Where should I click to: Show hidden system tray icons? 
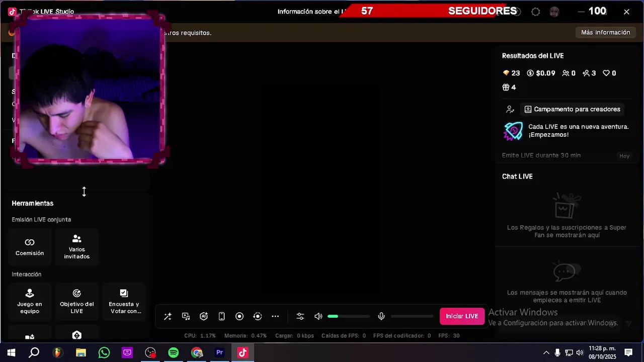point(546,353)
